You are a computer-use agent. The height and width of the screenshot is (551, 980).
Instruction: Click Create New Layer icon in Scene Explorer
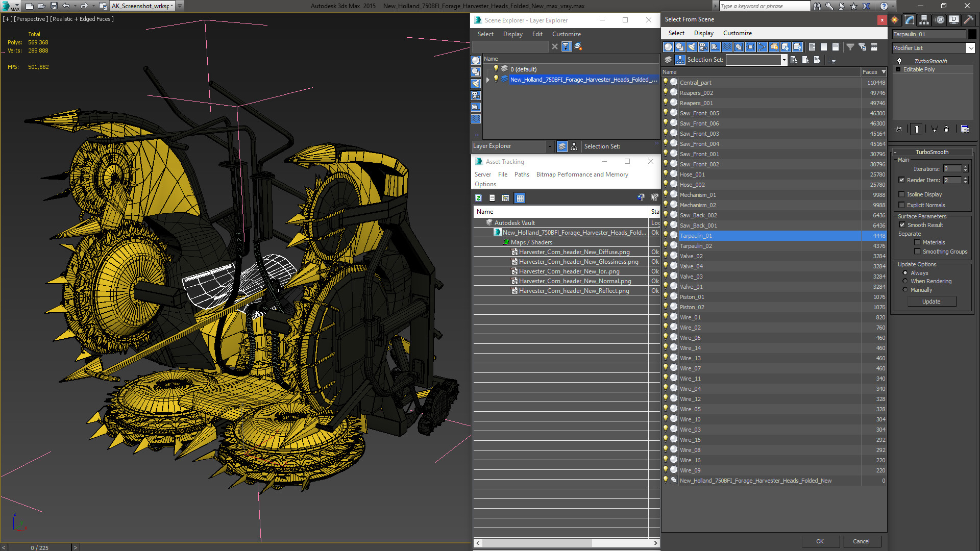point(578,46)
